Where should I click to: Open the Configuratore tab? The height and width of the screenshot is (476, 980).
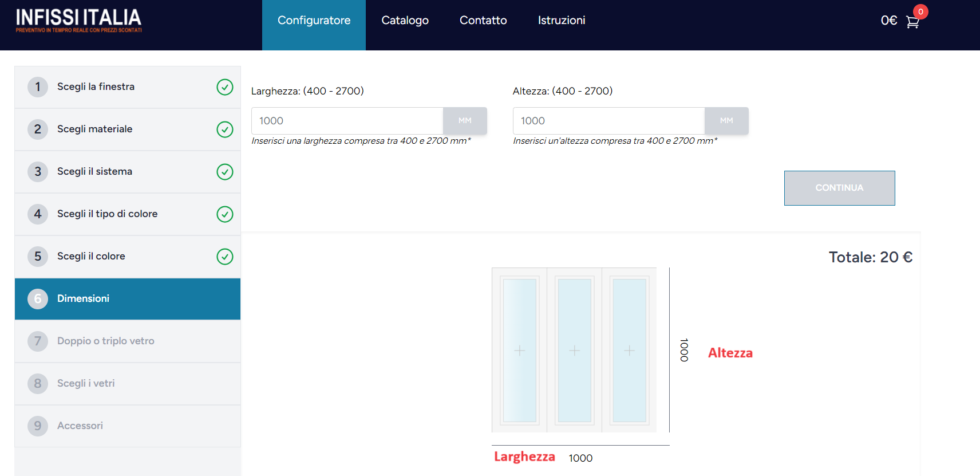tap(314, 21)
